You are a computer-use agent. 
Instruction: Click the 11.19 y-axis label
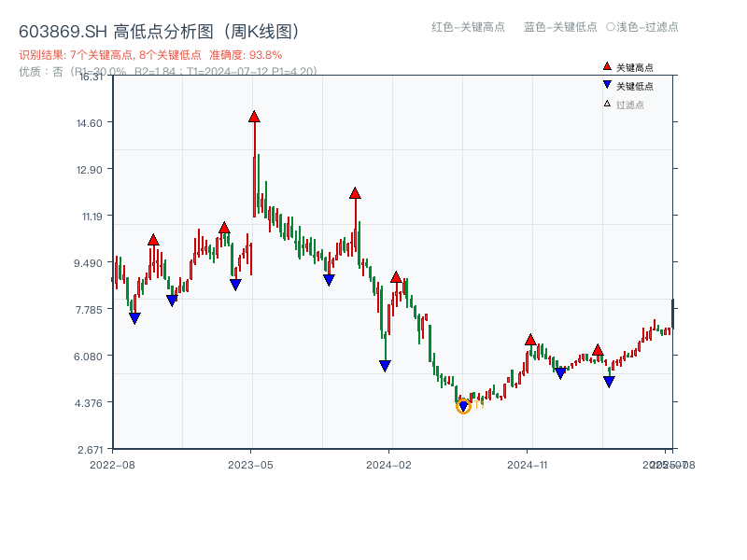tap(92, 217)
